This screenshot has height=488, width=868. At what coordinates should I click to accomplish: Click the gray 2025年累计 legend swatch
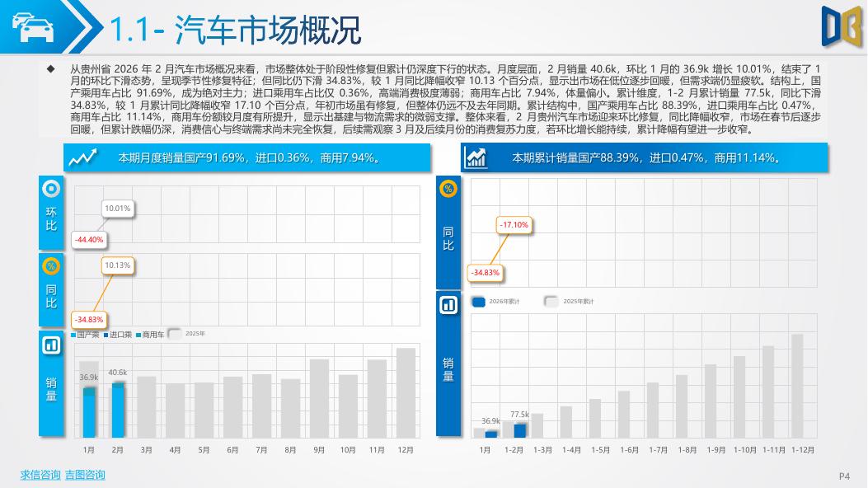point(551,301)
